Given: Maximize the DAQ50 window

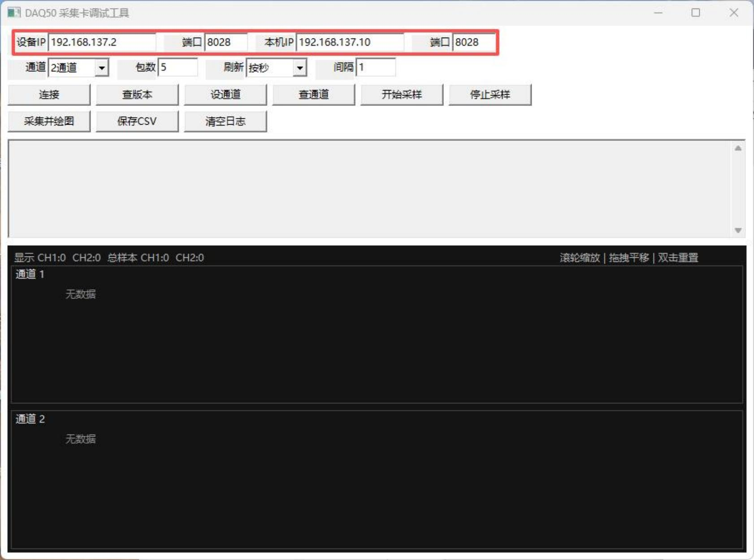Looking at the screenshot, I should [x=696, y=13].
